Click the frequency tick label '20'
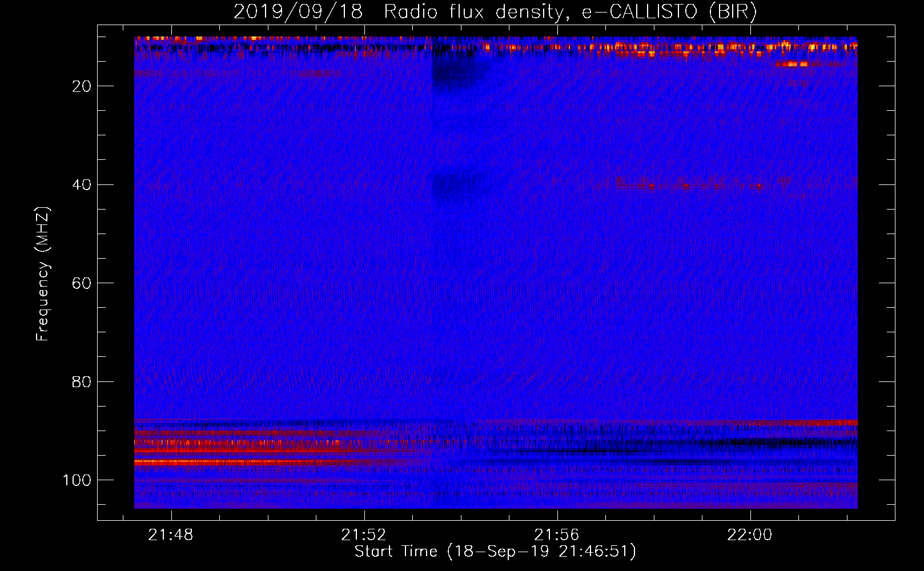Image resolution: width=924 pixels, height=571 pixels. click(x=82, y=86)
